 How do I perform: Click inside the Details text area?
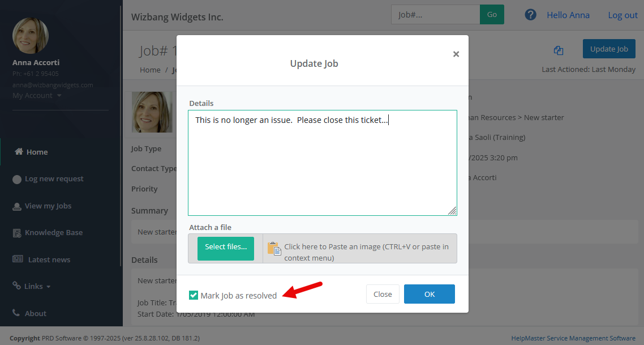322,161
